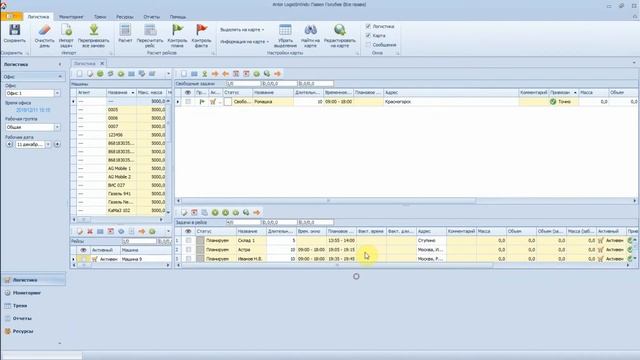
Task: Check the Склад 1 trip task checkbox
Action: pyautogui.click(x=188, y=240)
